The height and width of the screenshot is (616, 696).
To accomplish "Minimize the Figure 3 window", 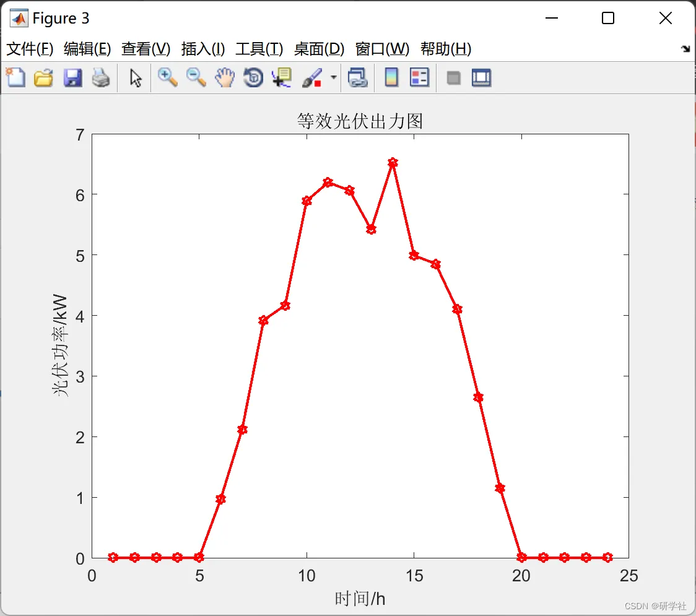I will click(552, 18).
